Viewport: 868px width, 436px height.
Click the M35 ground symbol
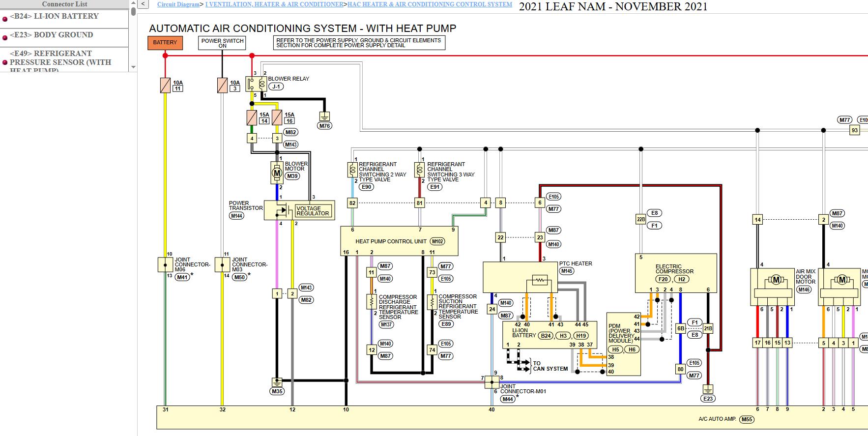click(277, 382)
